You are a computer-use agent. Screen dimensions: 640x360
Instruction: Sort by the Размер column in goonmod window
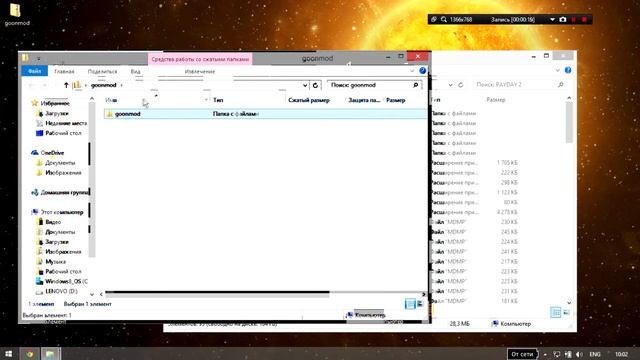(x=396, y=100)
